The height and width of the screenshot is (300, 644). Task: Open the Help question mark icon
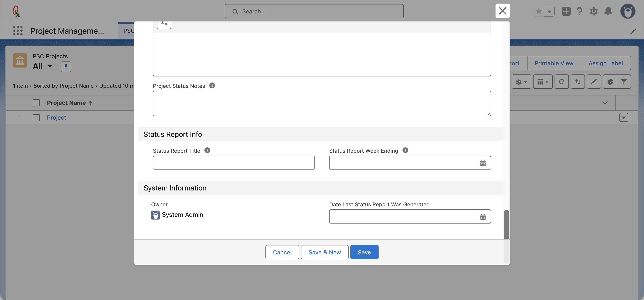coord(580,11)
